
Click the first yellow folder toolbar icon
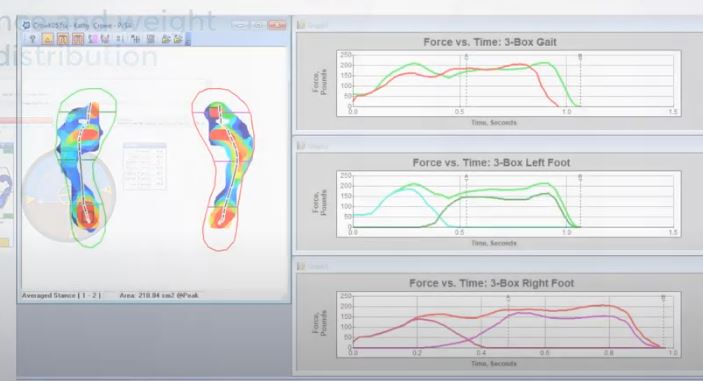point(166,39)
